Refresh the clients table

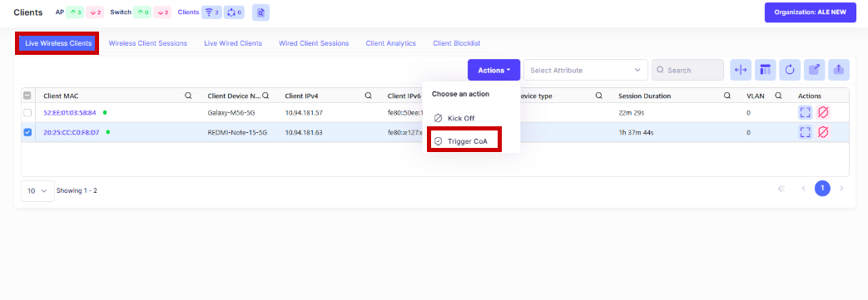(x=790, y=70)
